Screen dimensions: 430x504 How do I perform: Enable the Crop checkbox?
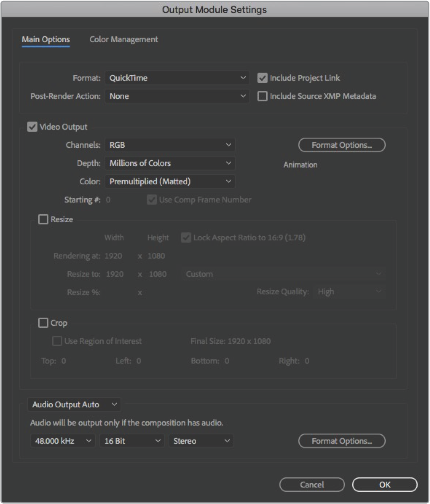[x=43, y=323]
